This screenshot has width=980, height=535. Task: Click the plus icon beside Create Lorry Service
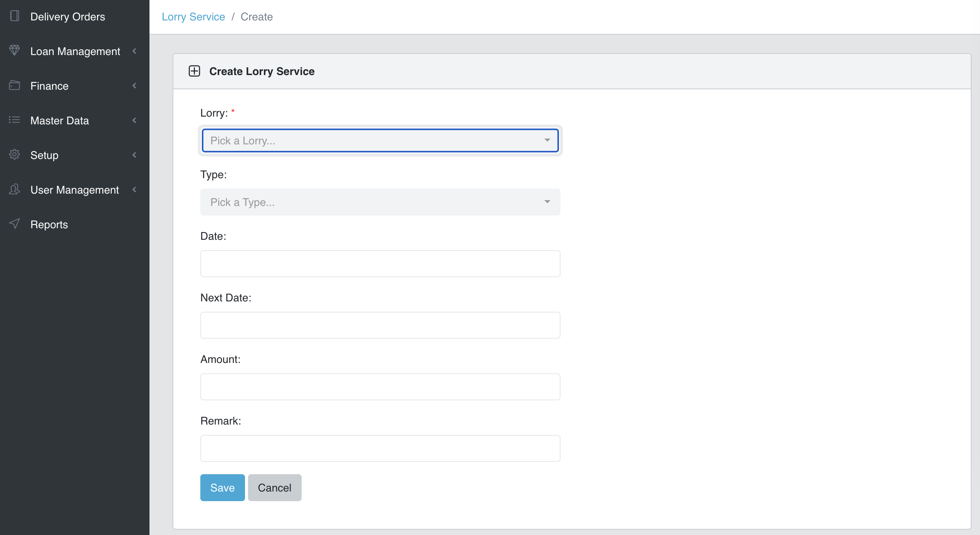tap(194, 71)
